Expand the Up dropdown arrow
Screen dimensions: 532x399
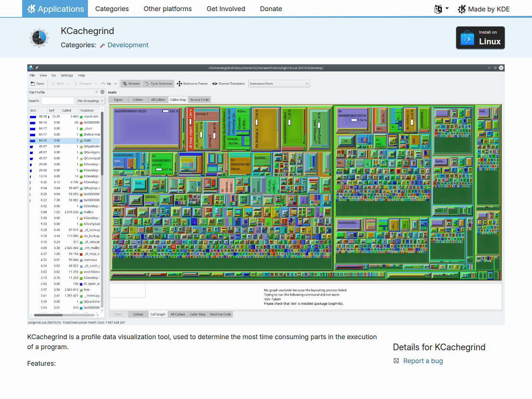pos(116,83)
